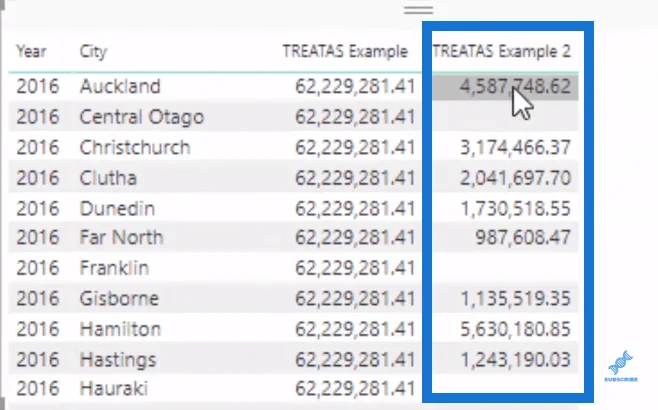Click the 62,229,281.41 value in Far North row
The height and width of the screenshot is (410, 658).
click(355, 238)
